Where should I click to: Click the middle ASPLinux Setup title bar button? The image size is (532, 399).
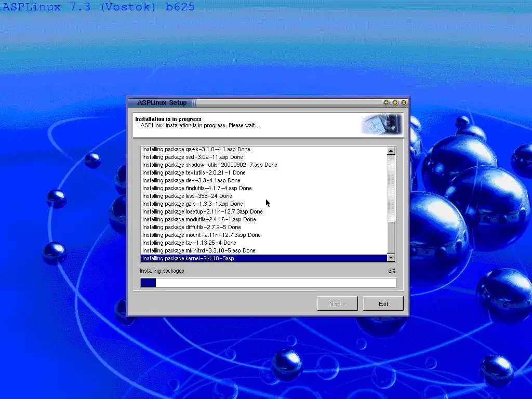(x=395, y=102)
